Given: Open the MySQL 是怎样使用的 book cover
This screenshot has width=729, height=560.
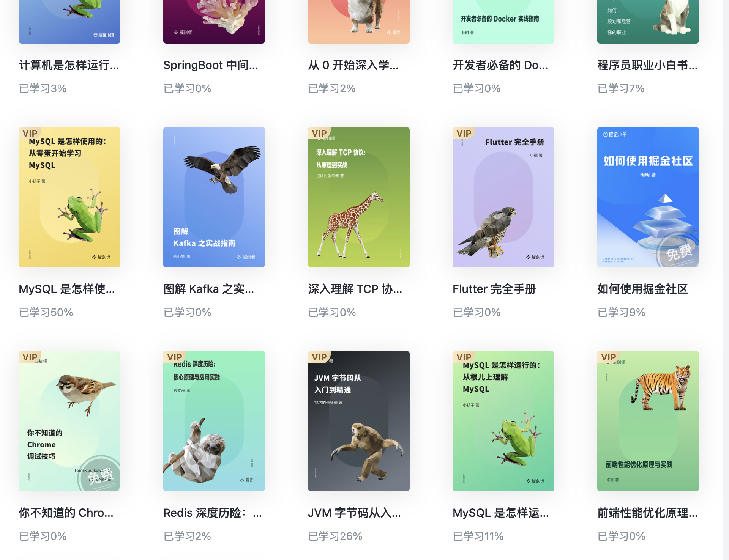Looking at the screenshot, I should [x=69, y=197].
